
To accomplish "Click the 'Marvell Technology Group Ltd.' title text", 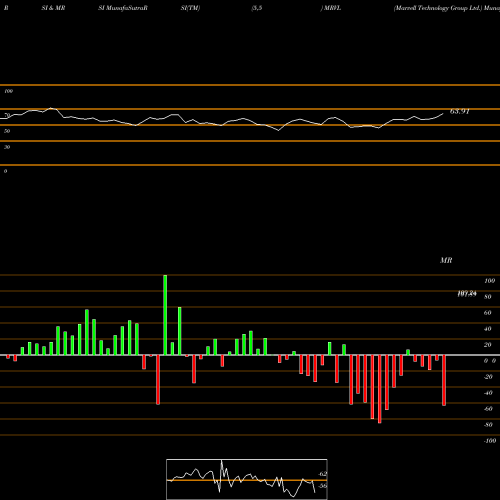I will tap(438, 8).
